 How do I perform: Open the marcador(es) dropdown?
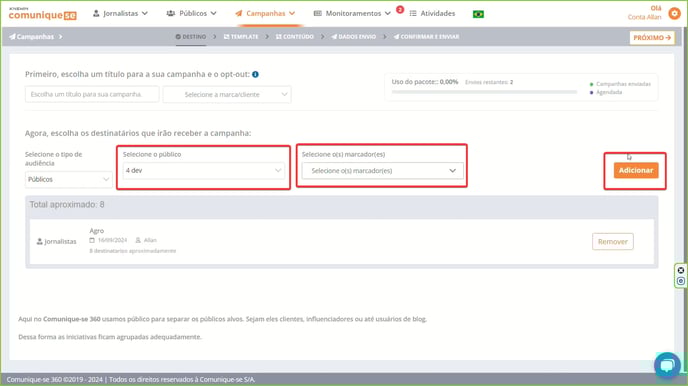click(382, 171)
